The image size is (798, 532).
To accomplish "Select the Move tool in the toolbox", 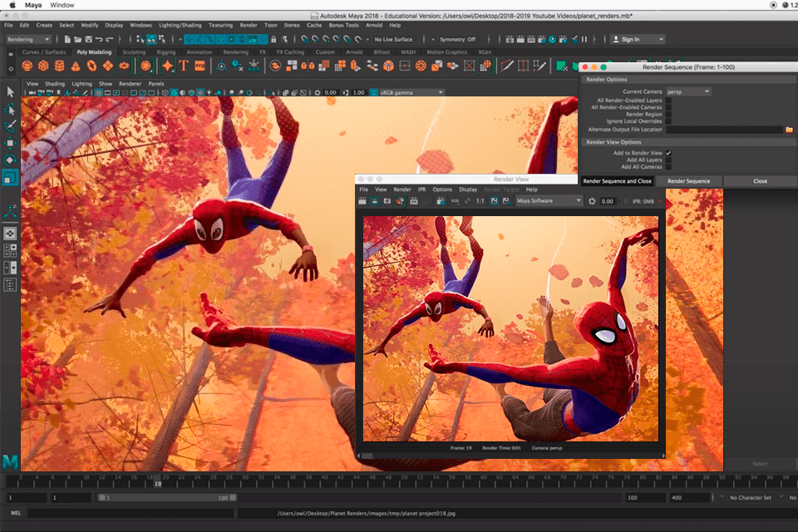I will (x=10, y=143).
